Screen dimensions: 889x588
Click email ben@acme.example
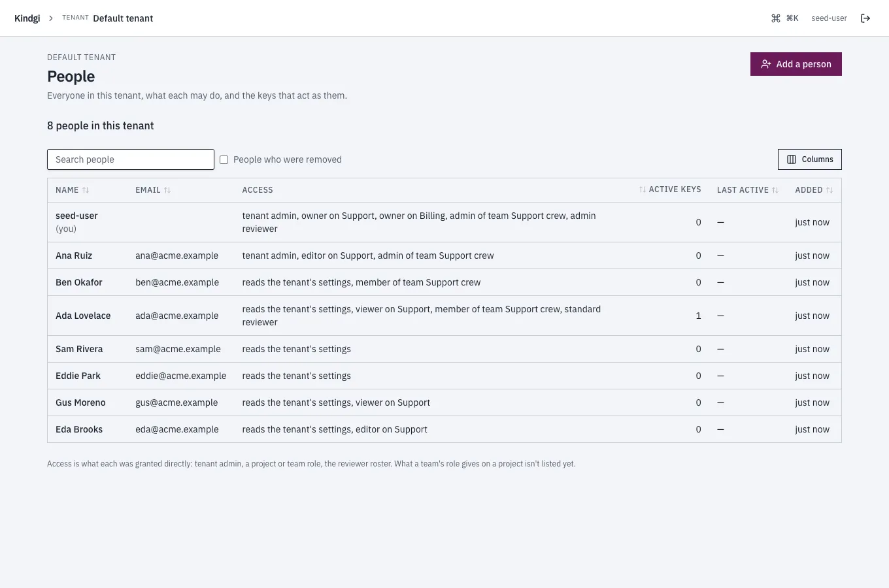coord(177,282)
